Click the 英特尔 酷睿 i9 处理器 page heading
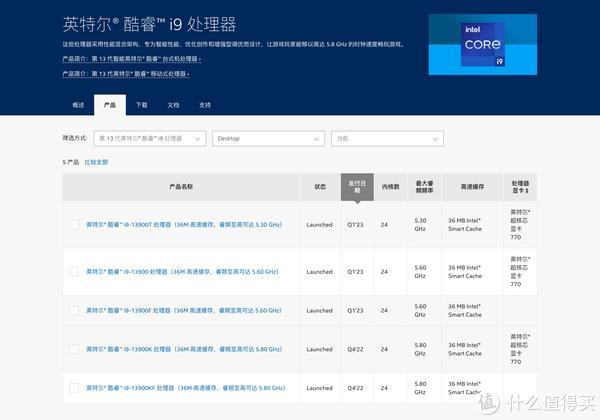The height and width of the screenshot is (420, 600). [149, 24]
